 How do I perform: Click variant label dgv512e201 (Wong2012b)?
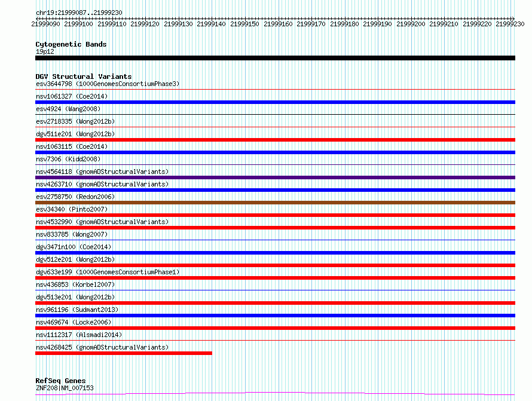point(75,259)
